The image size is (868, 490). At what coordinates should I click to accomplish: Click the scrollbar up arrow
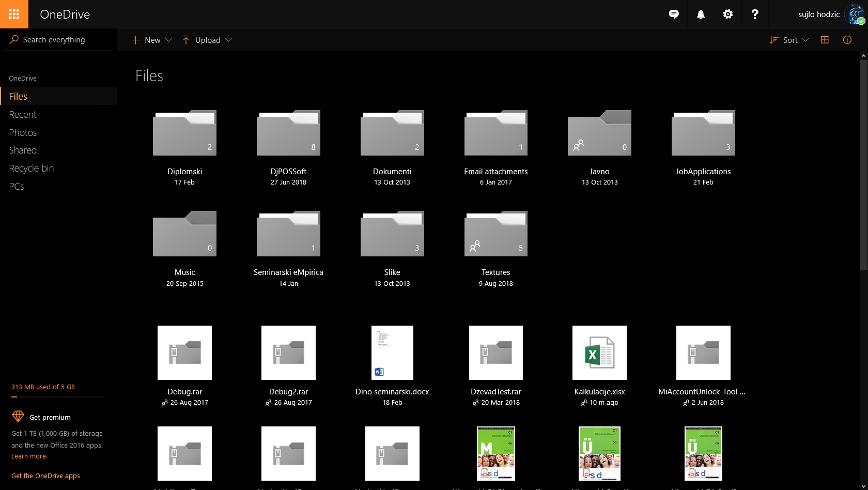tap(863, 55)
